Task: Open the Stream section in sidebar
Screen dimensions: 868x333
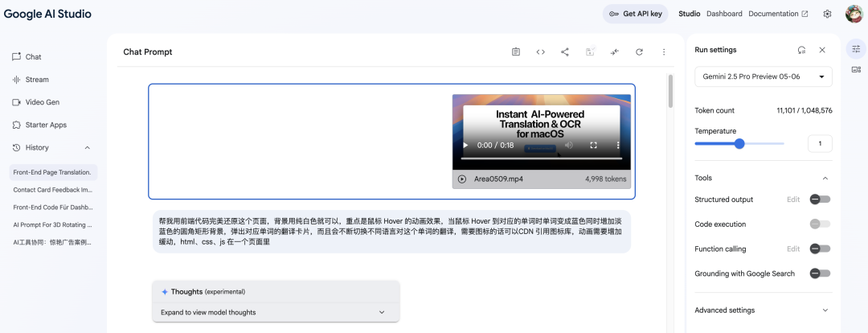Action: click(x=31, y=80)
